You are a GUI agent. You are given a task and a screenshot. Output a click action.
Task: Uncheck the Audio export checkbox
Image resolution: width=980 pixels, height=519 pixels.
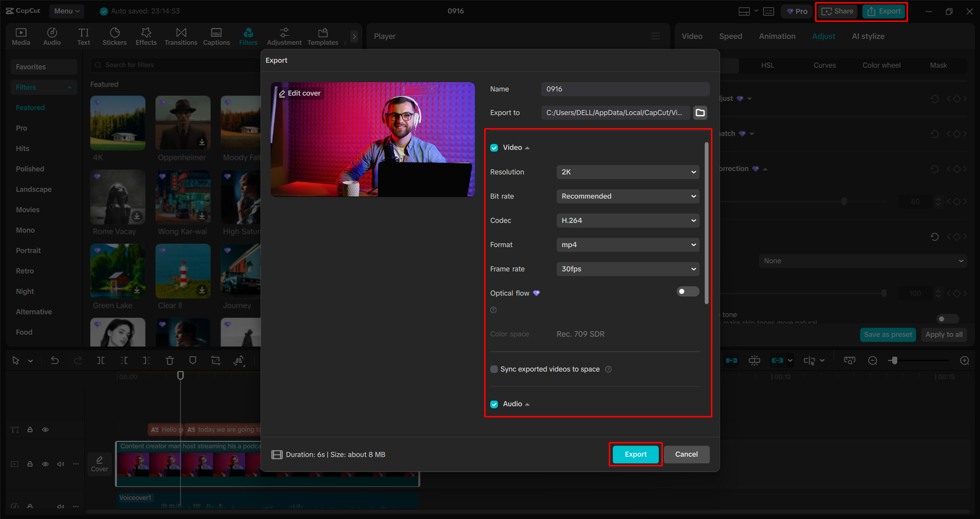pyautogui.click(x=494, y=404)
